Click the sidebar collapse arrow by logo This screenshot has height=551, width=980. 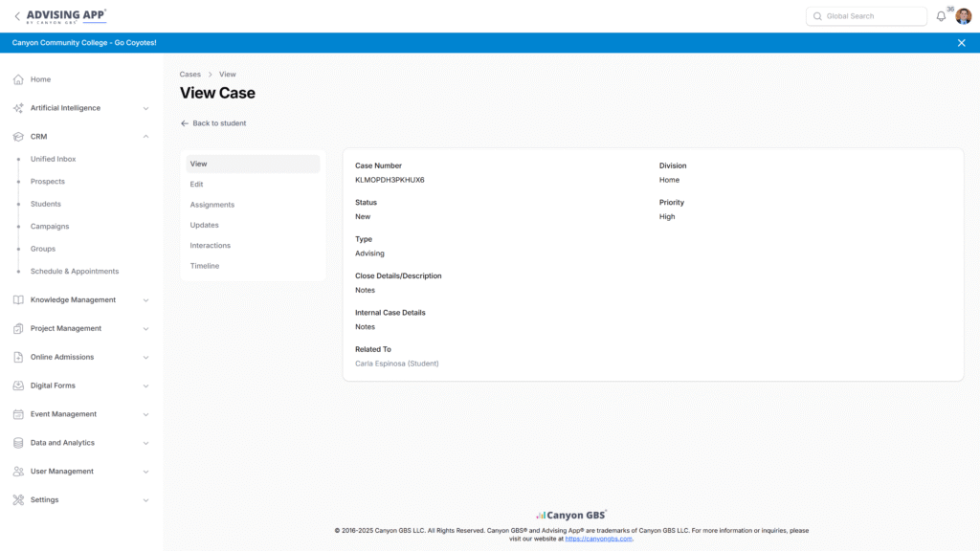[x=16, y=16]
